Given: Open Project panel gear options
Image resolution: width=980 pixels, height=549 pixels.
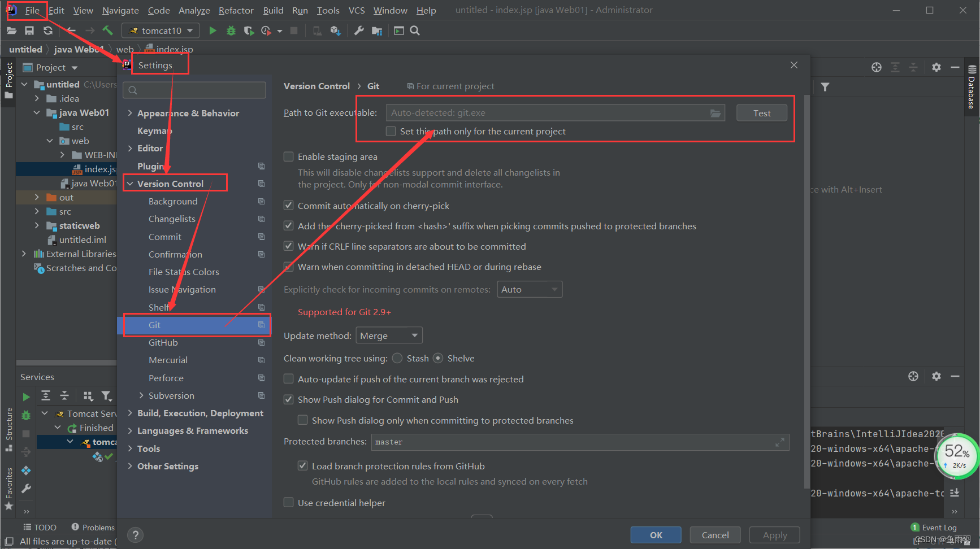Looking at the screenshot, I should pyautogui.click(x=936, y=67).
